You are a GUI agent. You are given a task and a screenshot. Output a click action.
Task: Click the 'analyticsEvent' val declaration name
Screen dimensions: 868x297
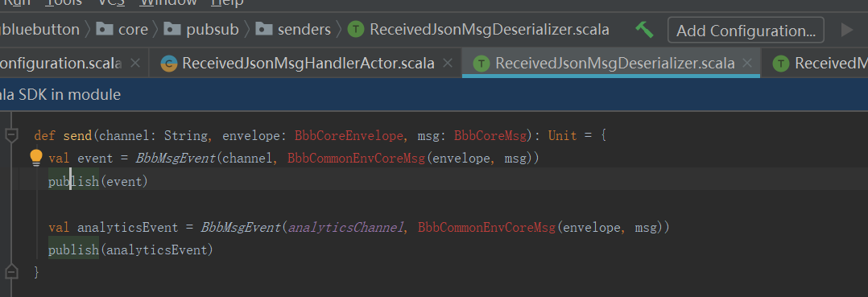coord(128,227)
